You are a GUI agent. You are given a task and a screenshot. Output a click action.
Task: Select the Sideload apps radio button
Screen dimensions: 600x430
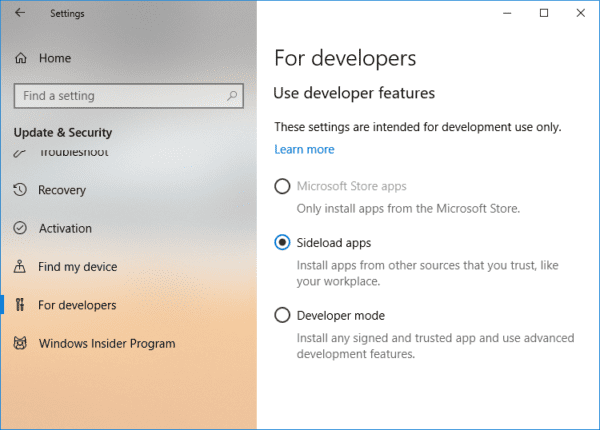(282, 242)
